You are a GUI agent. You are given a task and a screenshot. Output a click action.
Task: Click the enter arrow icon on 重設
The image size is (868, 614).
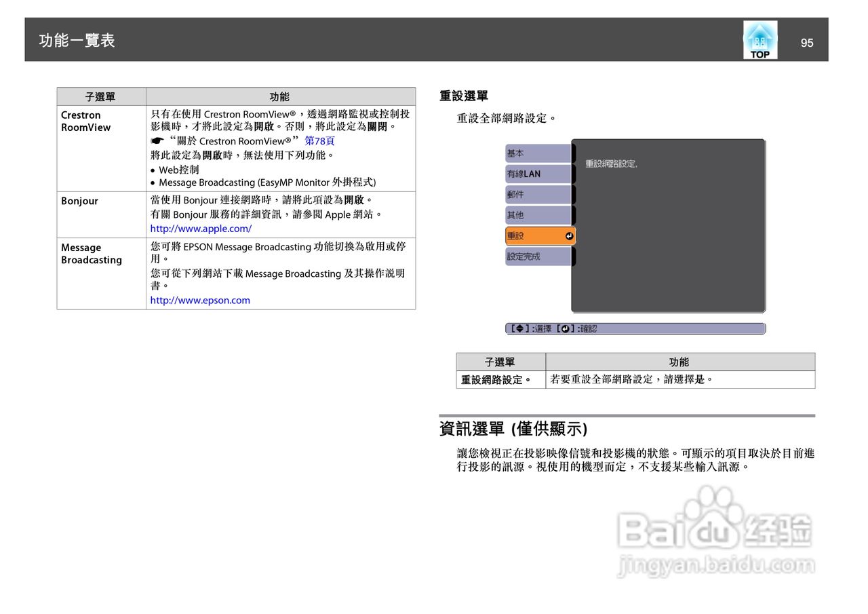click(x=569, y=236)
